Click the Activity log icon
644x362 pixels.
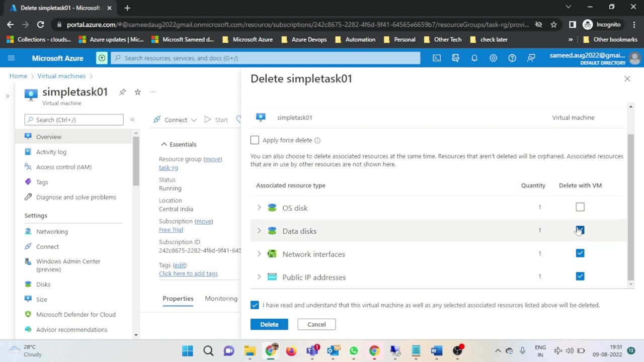click(28, 152)
